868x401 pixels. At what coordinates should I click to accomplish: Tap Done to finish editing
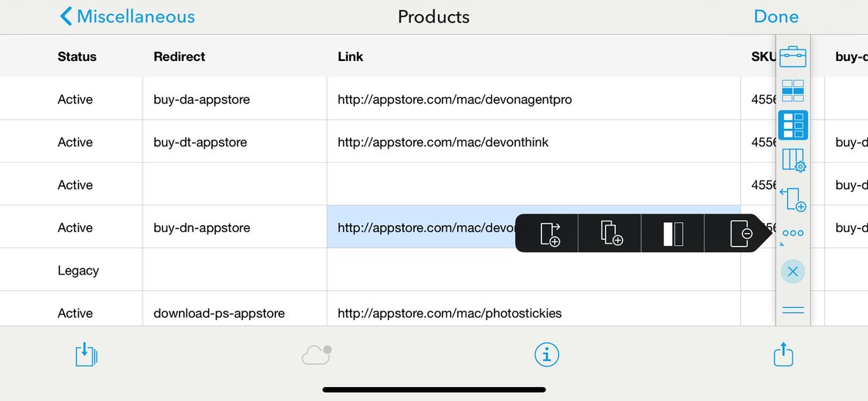point(776,16)
